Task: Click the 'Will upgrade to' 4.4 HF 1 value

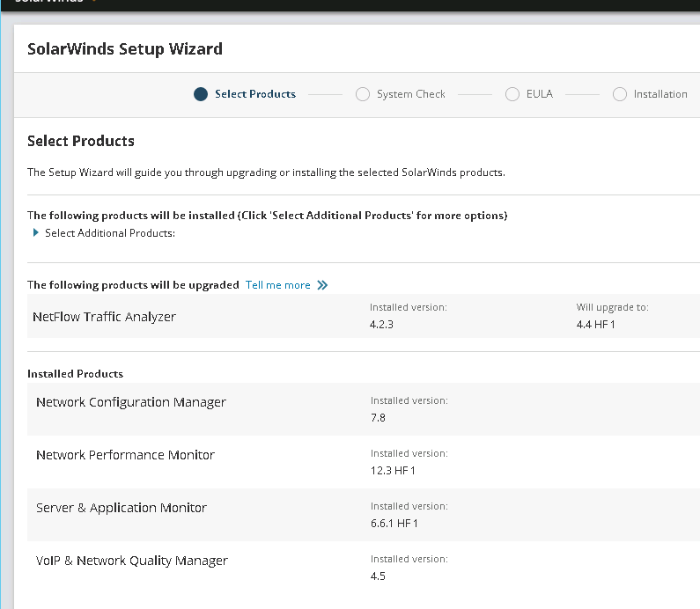Action: [596, 325]
